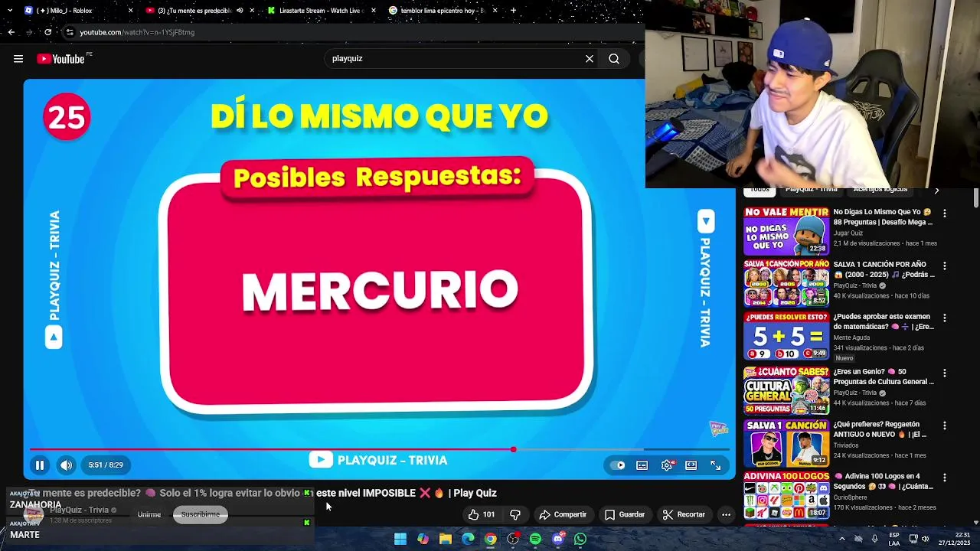Click the microphone icon in system tray
The width and height of the screenshot is (980, 551).
point(874,539)
